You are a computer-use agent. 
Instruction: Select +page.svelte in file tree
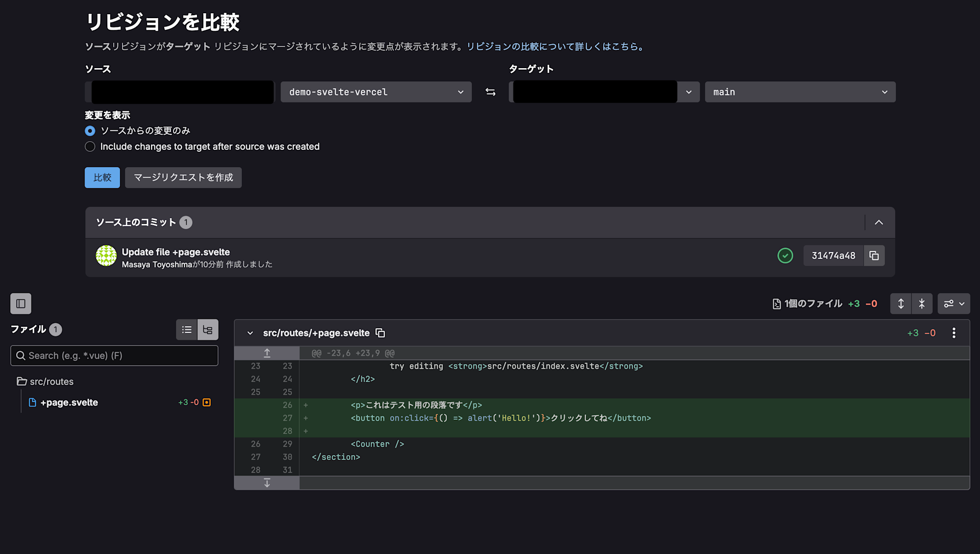click(x=69, y=403)
